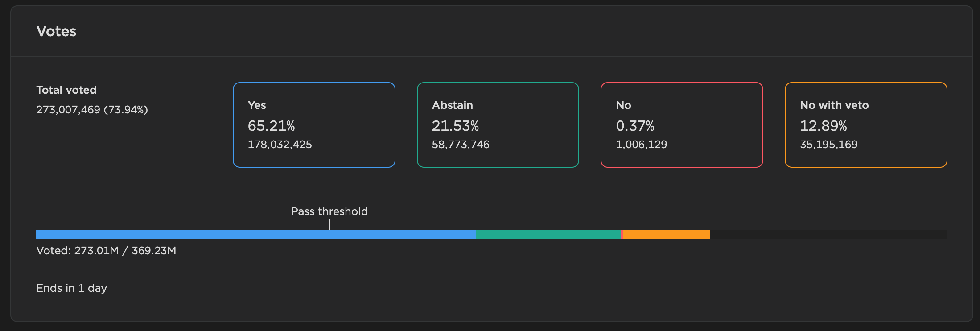Click the Pass threshold label

coord(329,211)
